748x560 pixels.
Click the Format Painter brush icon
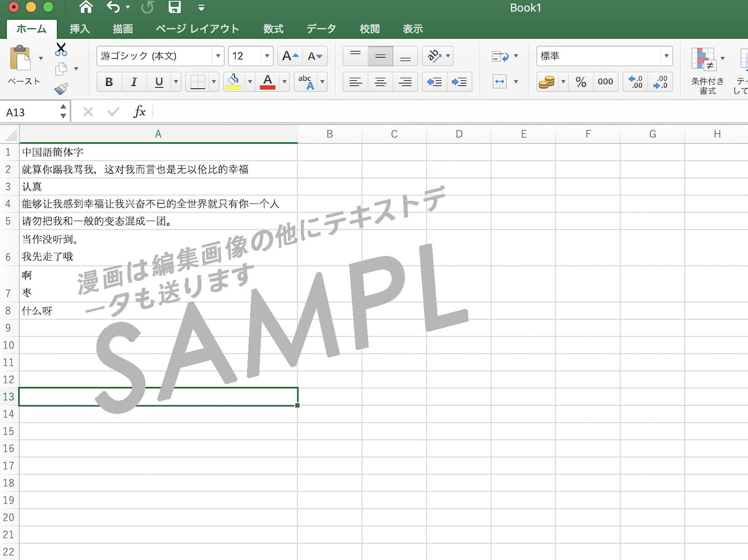click(61, 89)
